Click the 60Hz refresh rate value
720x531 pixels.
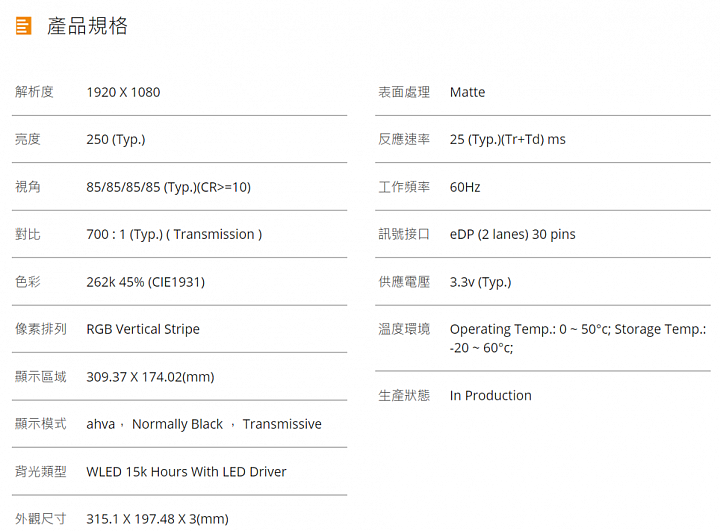[x=465, y=187]
